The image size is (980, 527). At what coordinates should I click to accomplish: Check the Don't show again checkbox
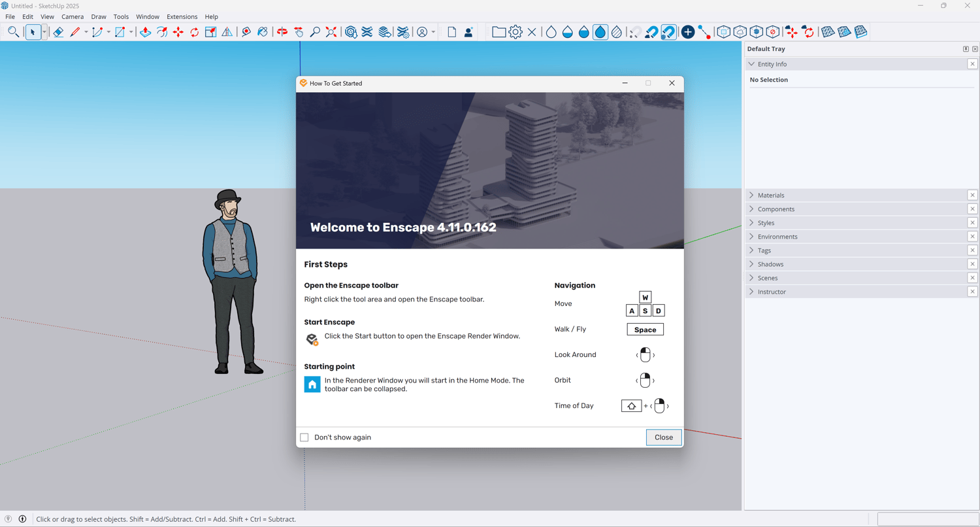click(x=304, y=437)
